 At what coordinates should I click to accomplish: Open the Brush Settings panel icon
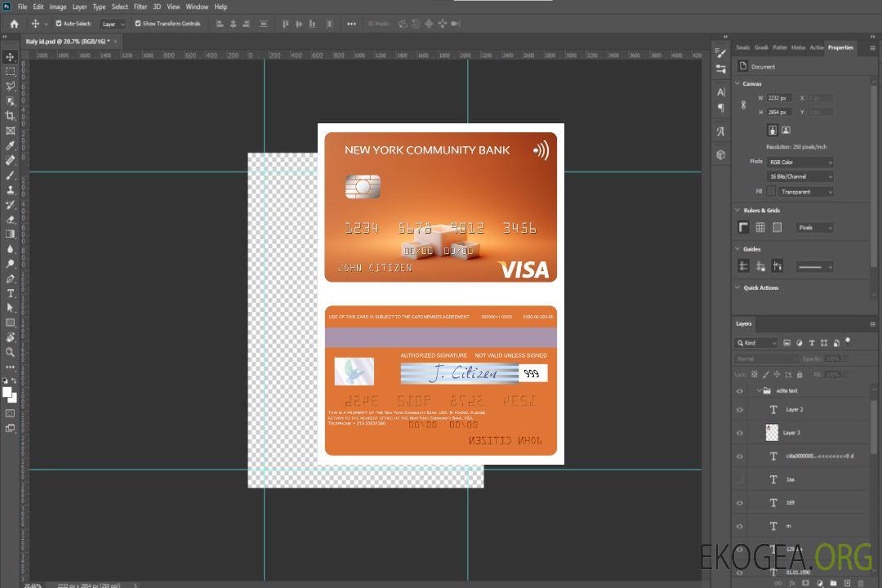(x=721, y=53)
